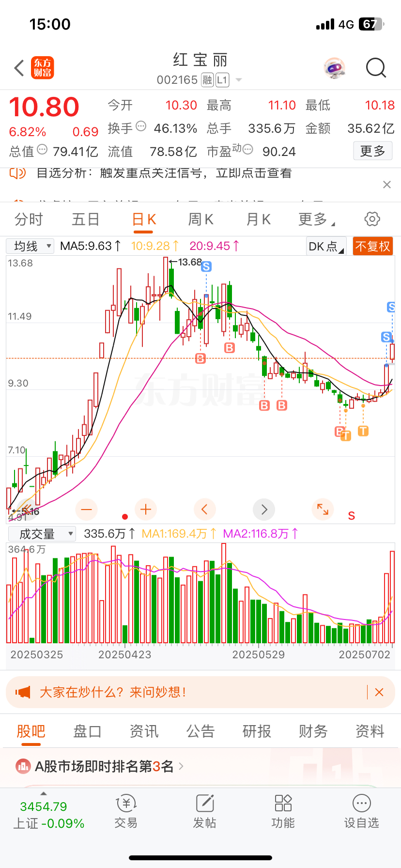
Task: Open the 东方财富 logo icon
Action: [x=43, y=68]
